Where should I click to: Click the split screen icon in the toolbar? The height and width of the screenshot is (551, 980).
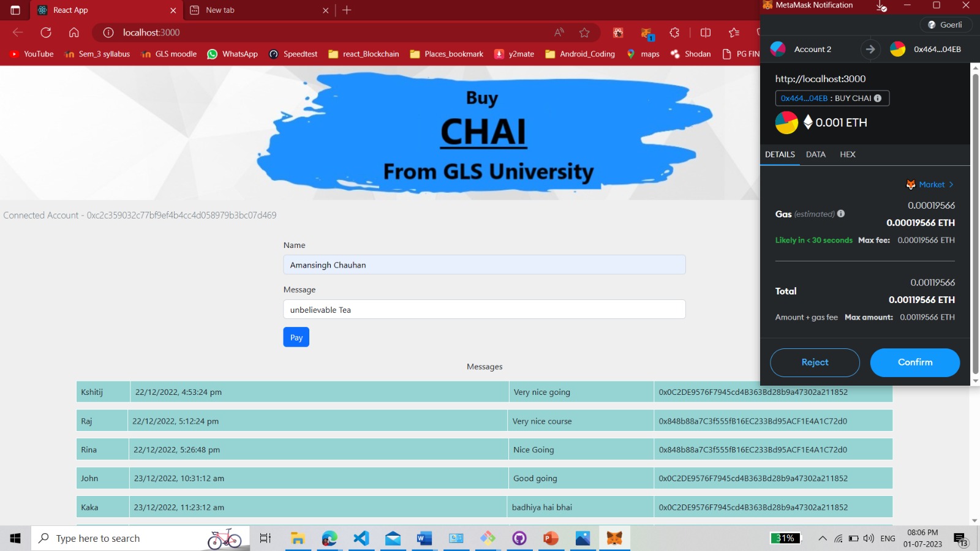click(707, 32)
